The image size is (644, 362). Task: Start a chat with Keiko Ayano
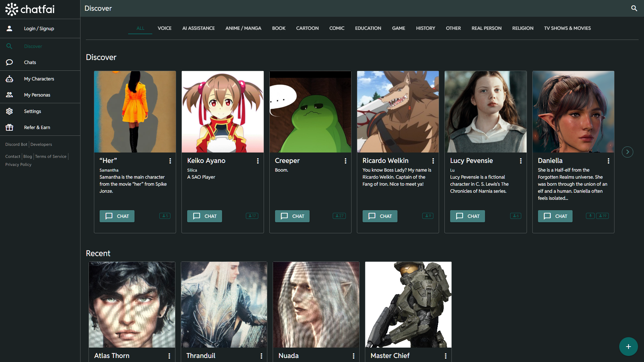click(204, 216)
